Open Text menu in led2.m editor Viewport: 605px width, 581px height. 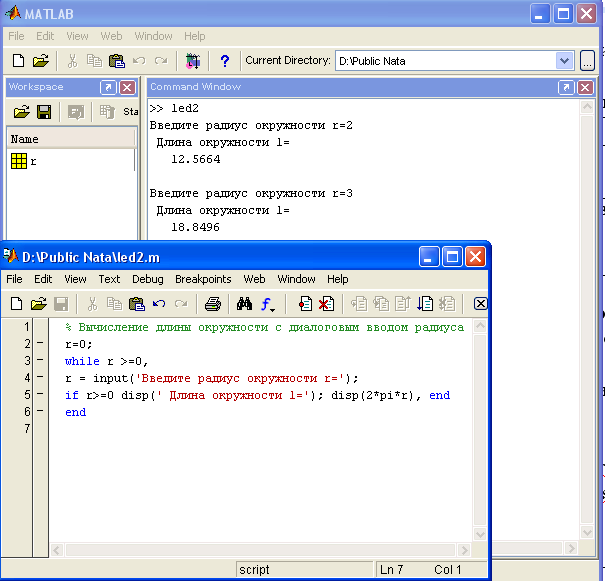click(x=109, y=279)
